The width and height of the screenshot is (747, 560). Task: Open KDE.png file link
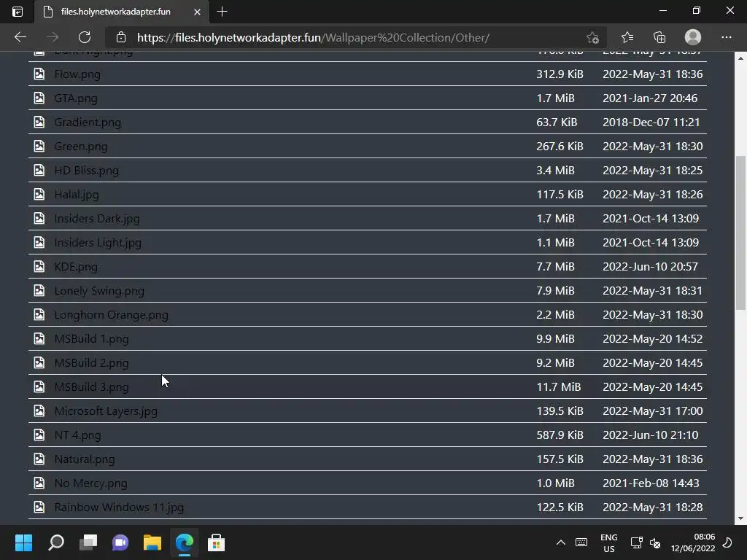pyautogui.click(x=76, y=267)
